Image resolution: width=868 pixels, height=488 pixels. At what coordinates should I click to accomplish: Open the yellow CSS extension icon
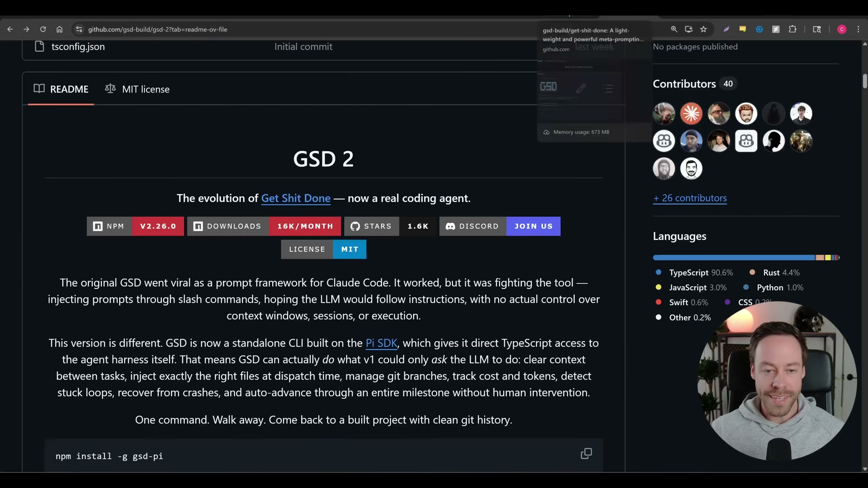743,29
